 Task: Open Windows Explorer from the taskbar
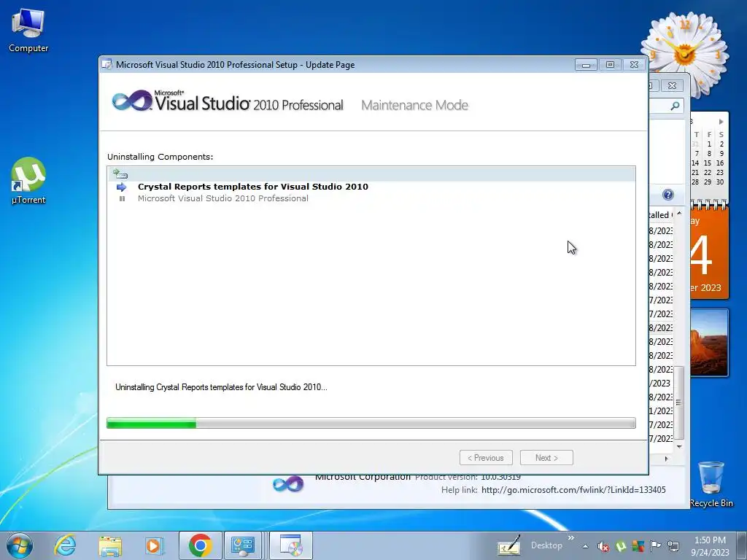click(110, 545)
